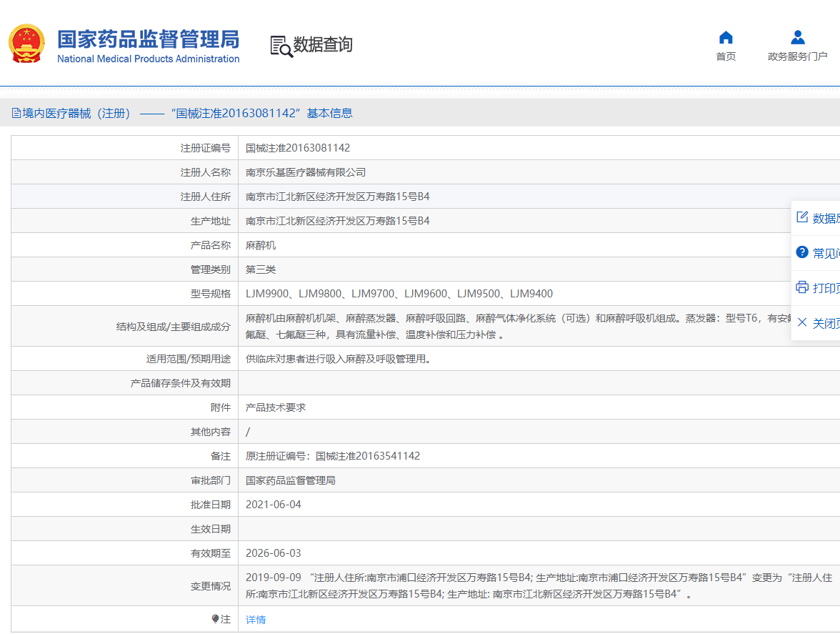Click the text starting 麻醉机由麻醉机机架
This screenshot has width=840, height=634.
pos(518,327)
